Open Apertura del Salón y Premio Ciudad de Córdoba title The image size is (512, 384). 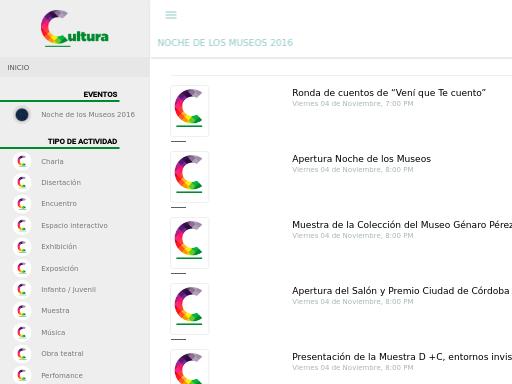click(402, 291)
